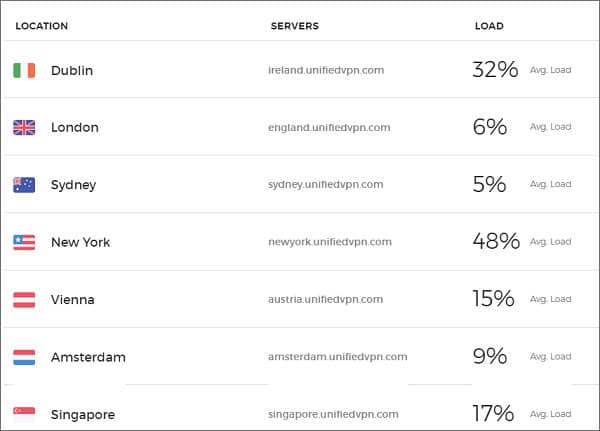Choose the Sydney location name

74,185
